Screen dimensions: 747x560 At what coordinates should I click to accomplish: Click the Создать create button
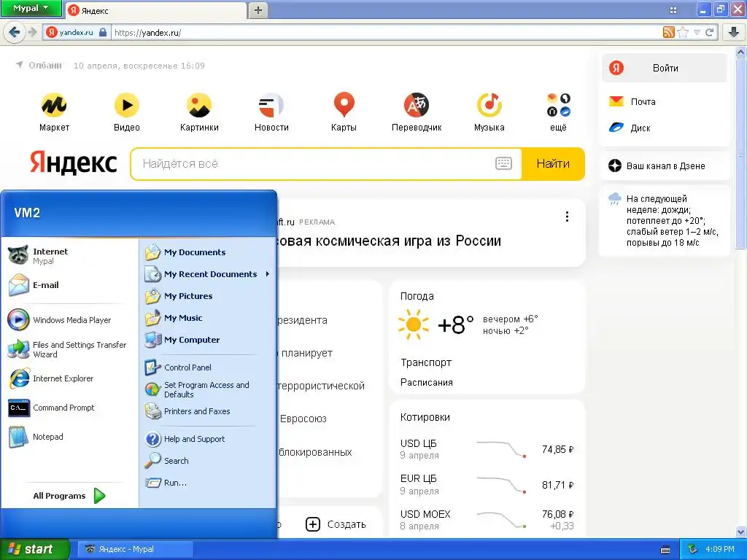click(336, 524)
